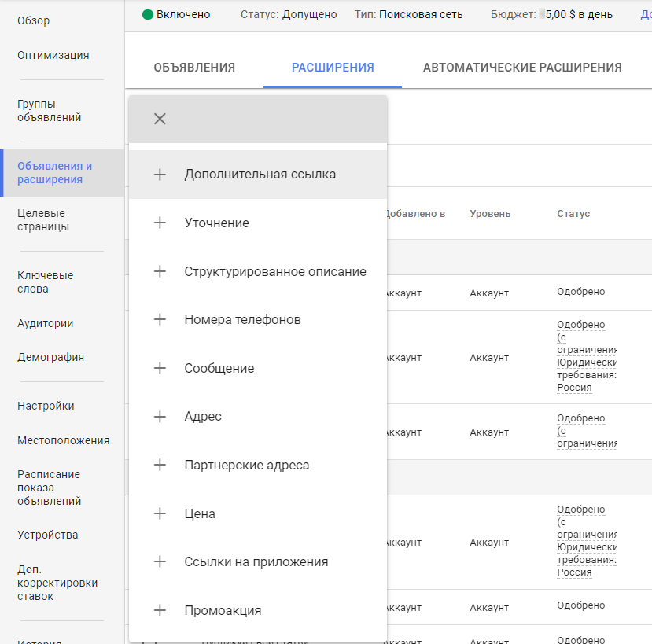Select Промоакция from extension list

(x=223, y=611)
